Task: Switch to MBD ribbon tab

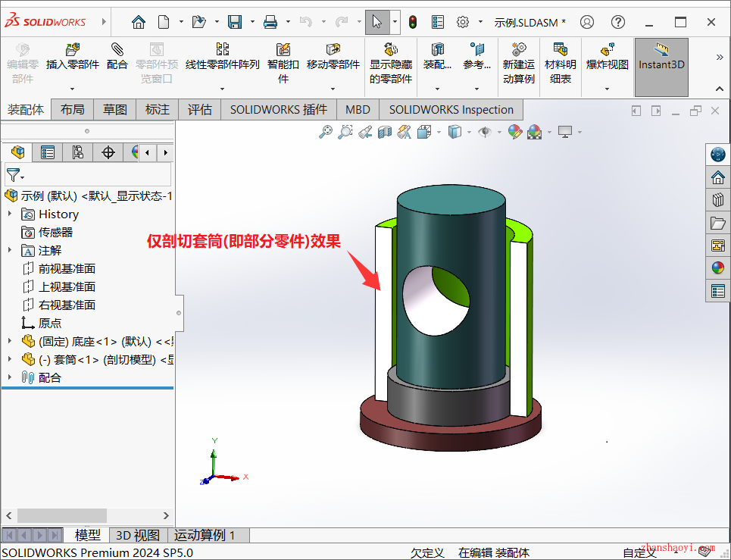Action: click(358, 110)
